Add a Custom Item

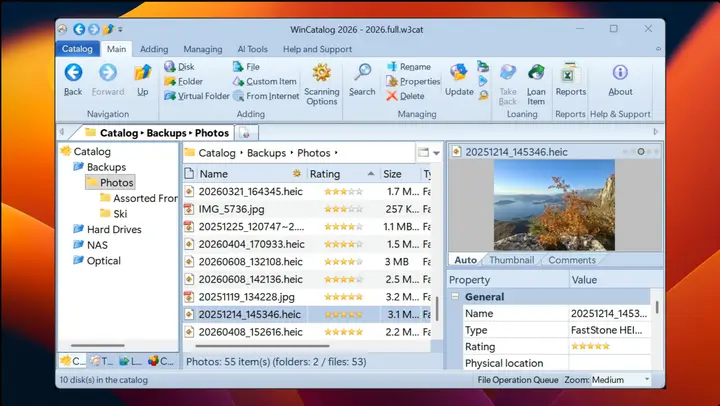point(264,81)
